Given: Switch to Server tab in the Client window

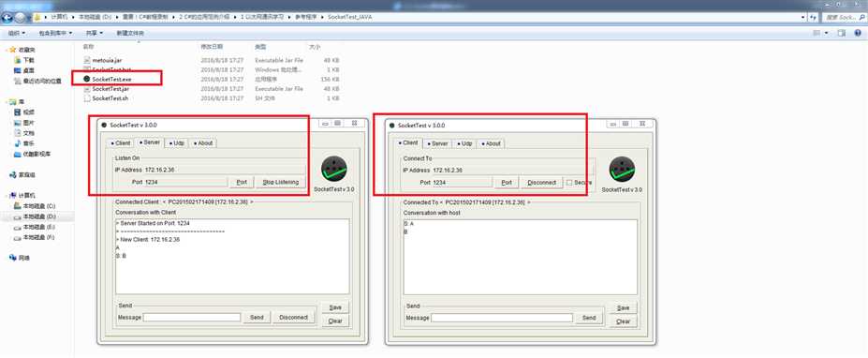Looking at the screenshot, I should [438, 143].
